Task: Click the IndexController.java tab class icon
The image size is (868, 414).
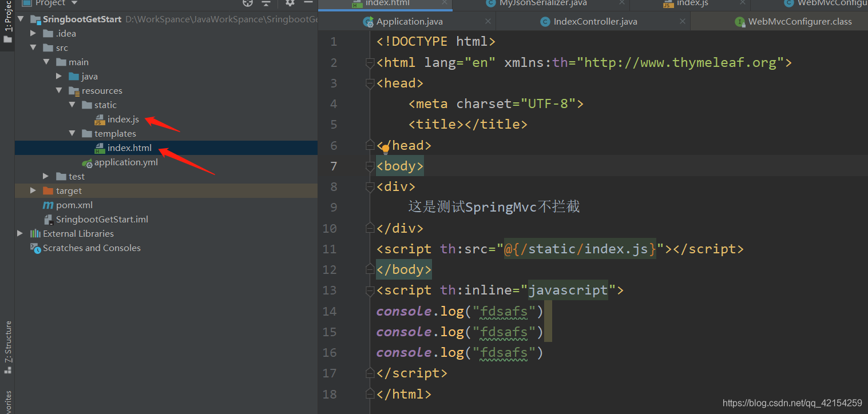Action: click(545, 22)
